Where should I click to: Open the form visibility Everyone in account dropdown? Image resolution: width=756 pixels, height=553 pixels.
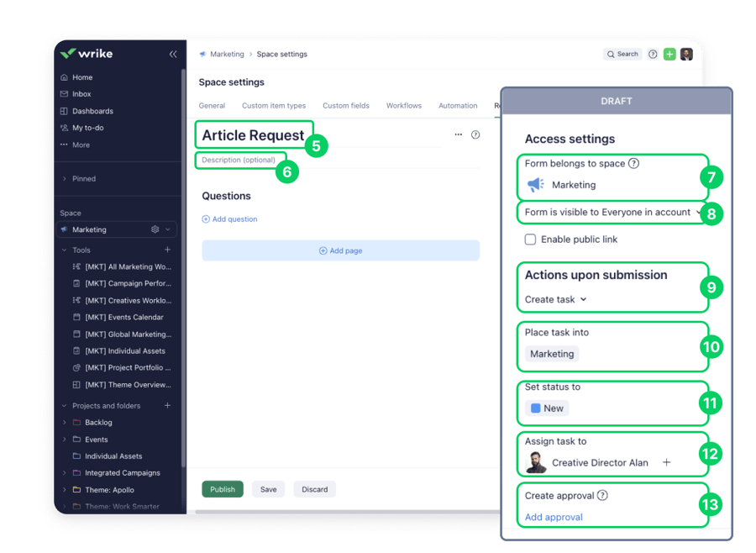click(x=612, y=213)
